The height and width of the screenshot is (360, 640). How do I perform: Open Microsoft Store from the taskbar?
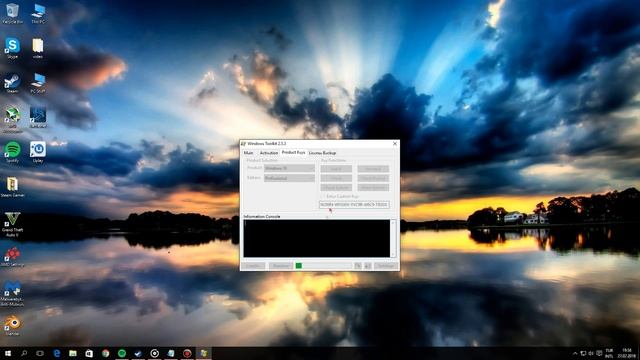pos(89,353)
